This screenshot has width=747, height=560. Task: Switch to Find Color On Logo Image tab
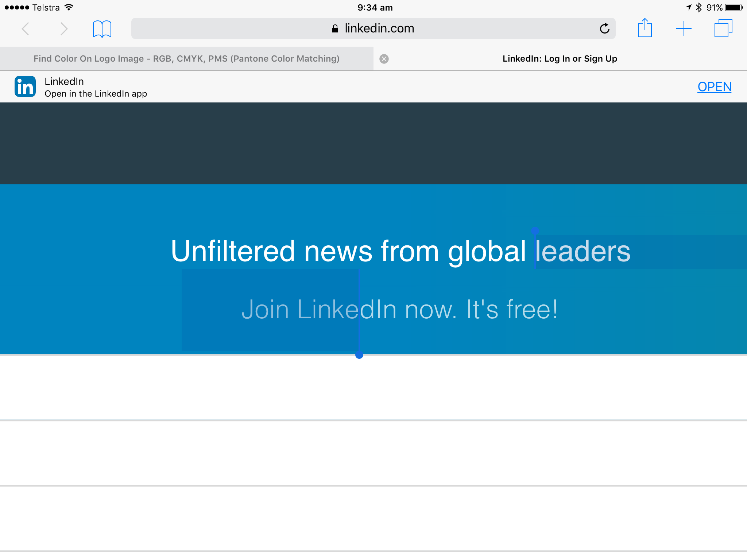pos(186,59)
